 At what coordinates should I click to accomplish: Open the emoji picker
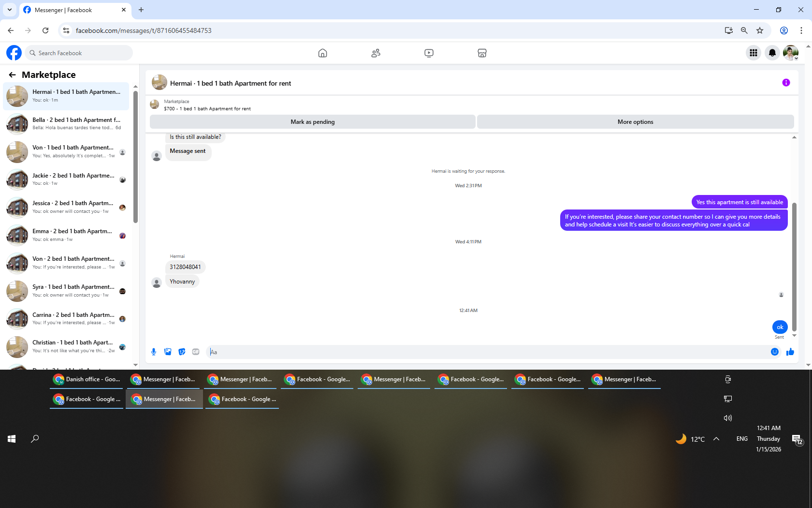coord(775,352)
